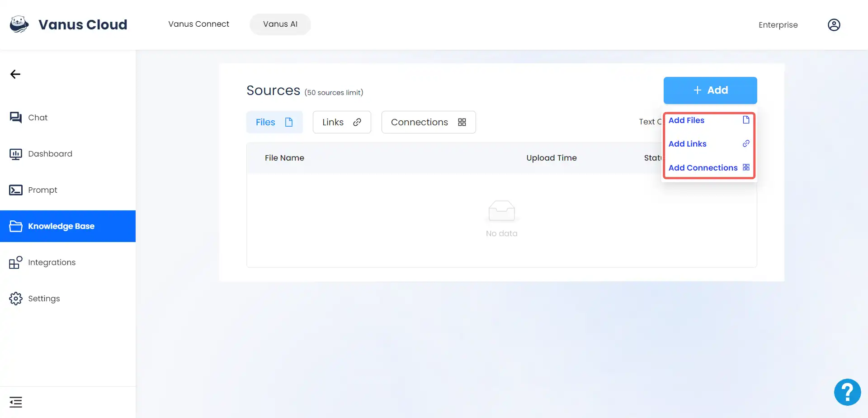Choose Add Files from the dropdown
This screenshot has height=418, width=868.
pyautogui.click(x=709, y=120)
